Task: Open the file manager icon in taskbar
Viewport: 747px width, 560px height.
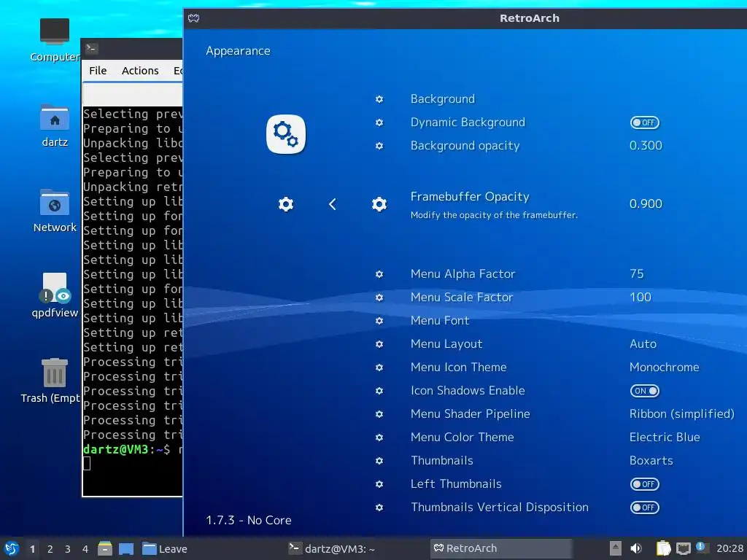Action: coord(105,548)
